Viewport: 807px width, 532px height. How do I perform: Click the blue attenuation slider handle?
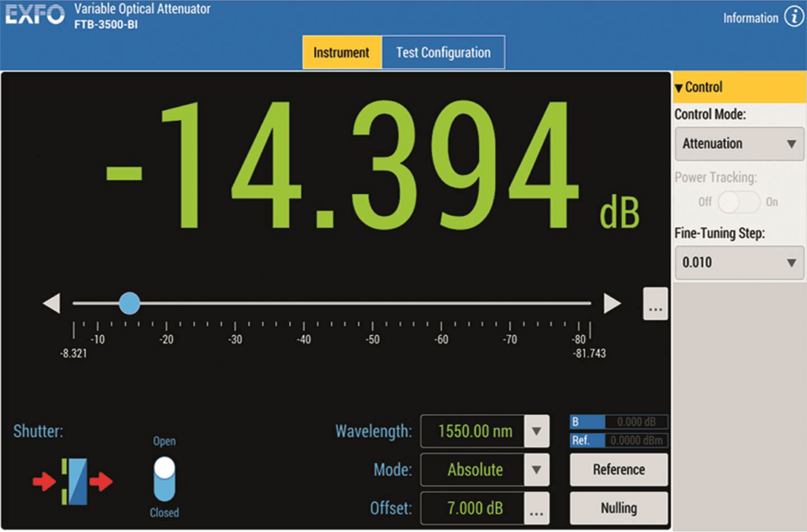(129, 303)
